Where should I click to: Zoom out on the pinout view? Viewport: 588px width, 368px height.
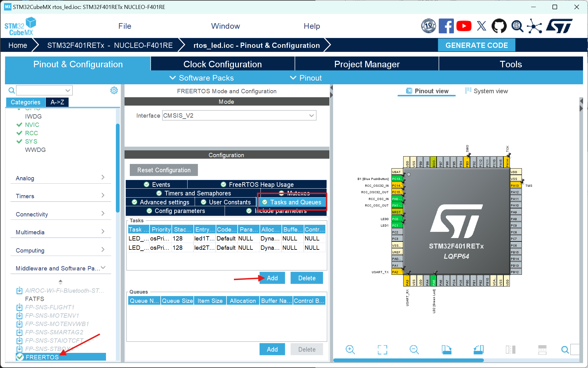[414, 350]
